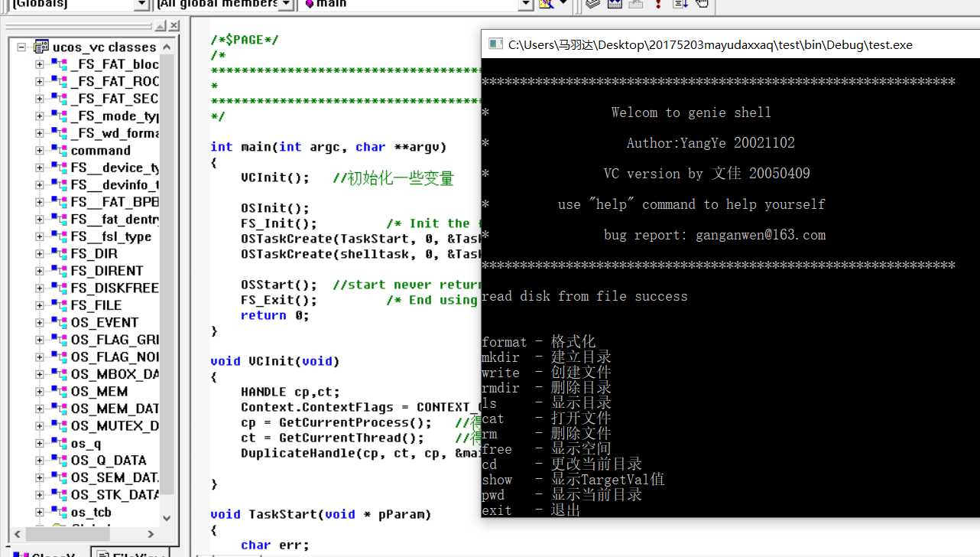
Task: Click the 'format - 格式化' console line
Action: 539,342
